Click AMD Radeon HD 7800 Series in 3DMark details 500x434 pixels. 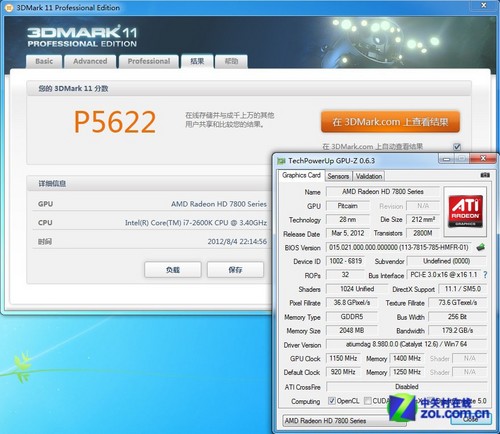coord(219,204)
